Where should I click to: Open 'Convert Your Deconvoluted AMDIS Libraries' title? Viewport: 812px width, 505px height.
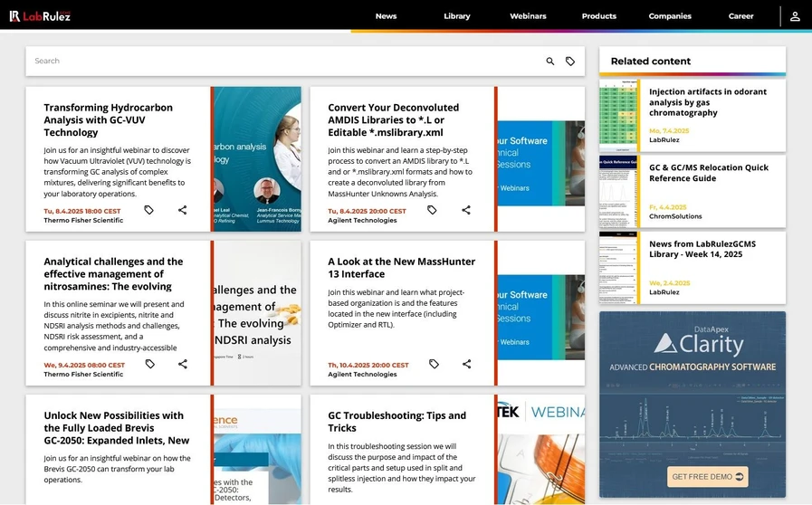click(x=393, y=119)
